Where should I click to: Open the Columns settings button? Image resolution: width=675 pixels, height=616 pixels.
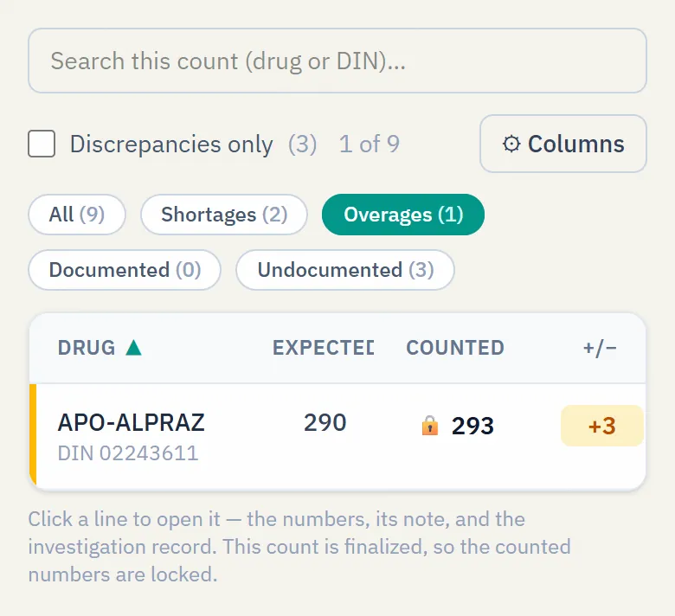tap(563, 144)
